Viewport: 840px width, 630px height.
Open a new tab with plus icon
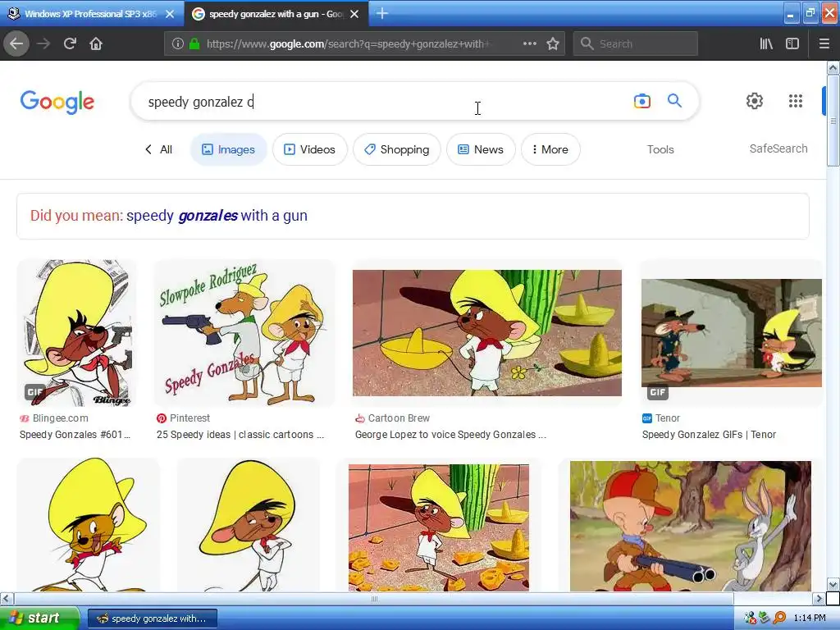(x=382, y=13)
